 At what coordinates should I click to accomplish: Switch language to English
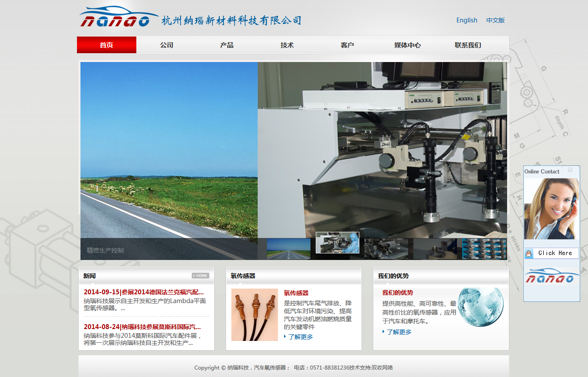click(x=467, y=20)
